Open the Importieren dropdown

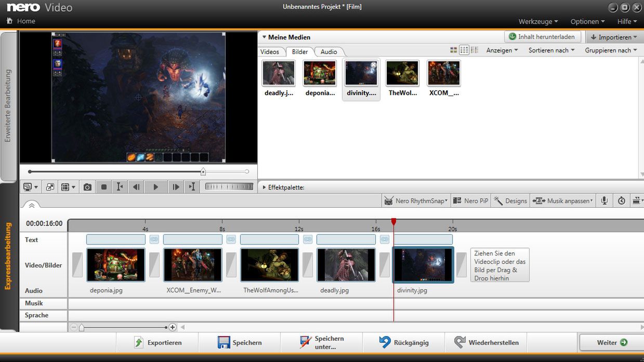pos(614,37)
